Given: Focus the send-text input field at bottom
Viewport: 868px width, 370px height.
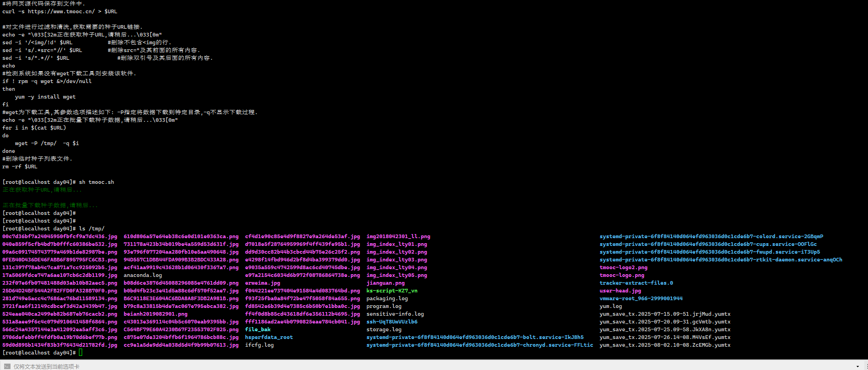Looking at the screenshot, I should (429, 366).
